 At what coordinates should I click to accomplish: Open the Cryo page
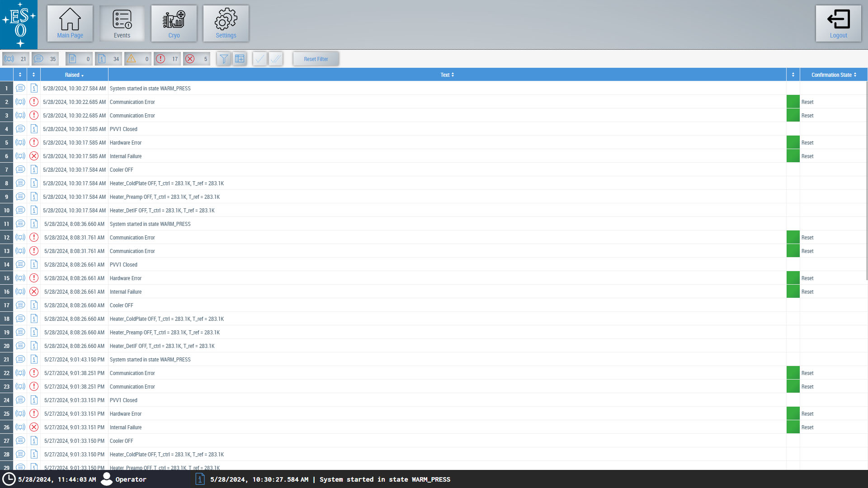(x=174, y=23)
